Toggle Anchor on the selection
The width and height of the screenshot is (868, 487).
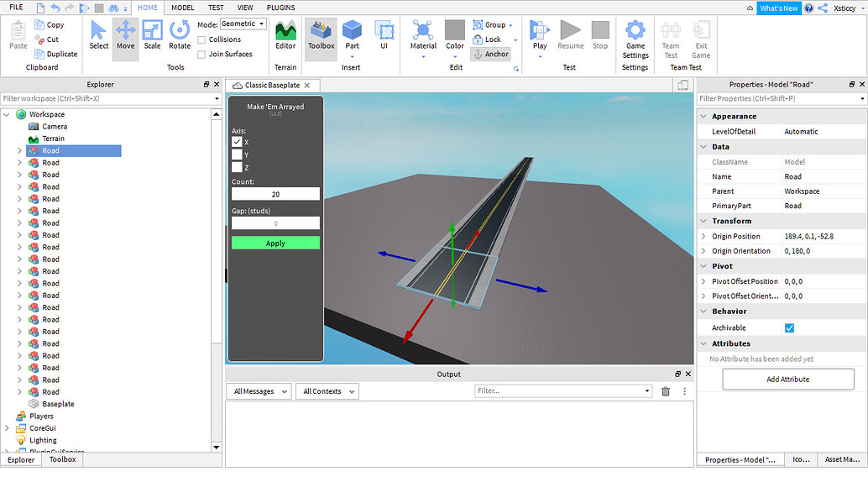click(491, 54)
